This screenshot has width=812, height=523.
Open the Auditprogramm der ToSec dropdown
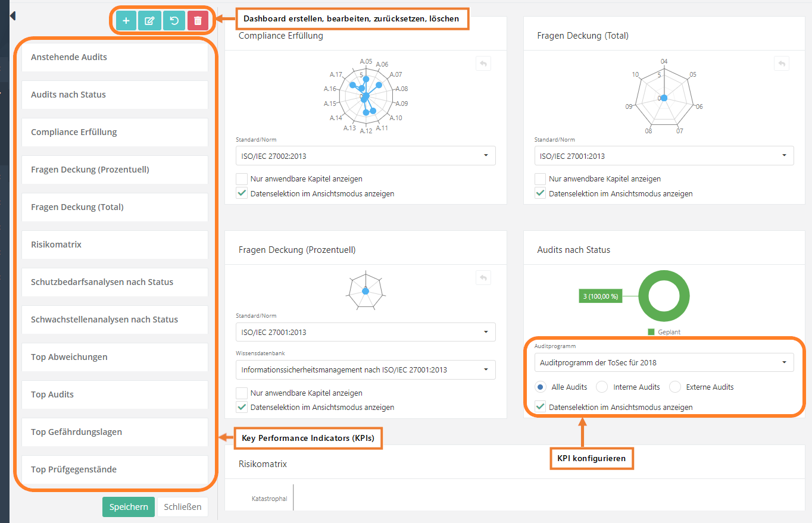pos(664,362)
